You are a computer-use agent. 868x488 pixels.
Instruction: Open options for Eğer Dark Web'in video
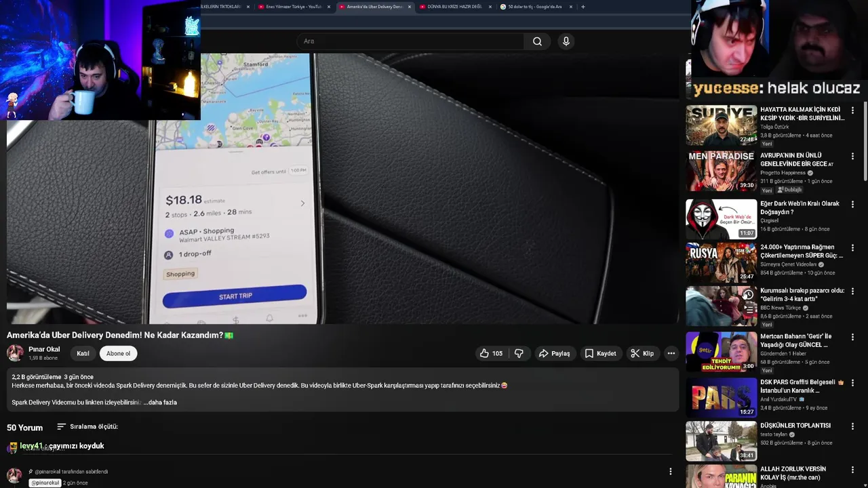pyautogui.click(x=852, y=204)
